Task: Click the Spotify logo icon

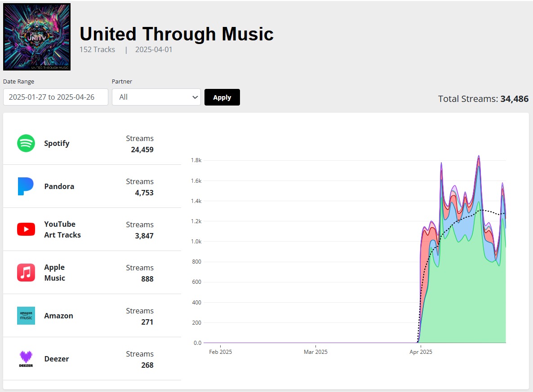Action: click(26, 143)
